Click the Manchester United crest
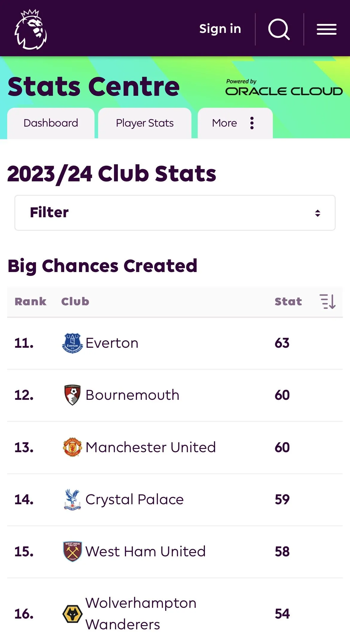Image resolution: width=350 pixels, height=644 pixels. 72,447
